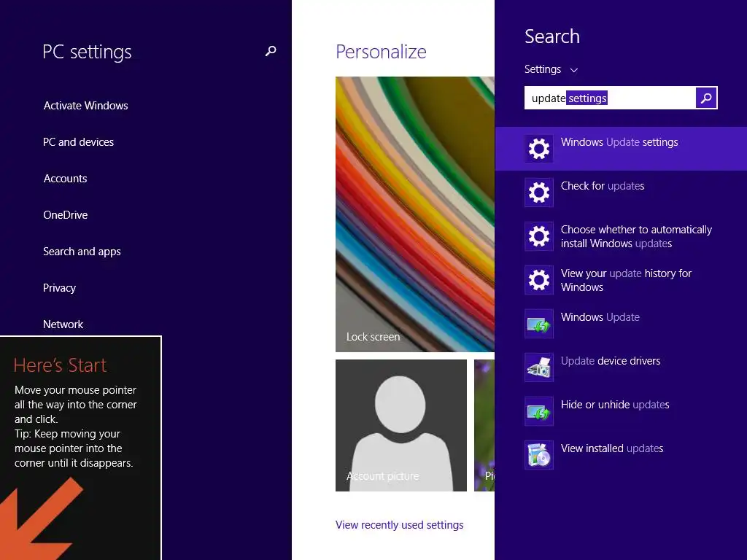This screenshot has height=560, width=747.
Task: Expand the Settings search scope dropdown
Action: [x=551, y=69]
